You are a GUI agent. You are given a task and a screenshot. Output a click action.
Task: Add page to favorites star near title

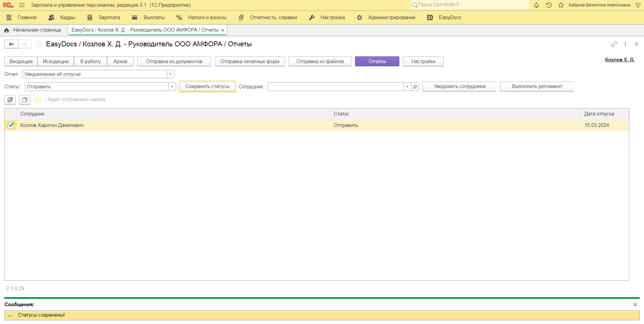pyautogui.click(x=39, y=44)
